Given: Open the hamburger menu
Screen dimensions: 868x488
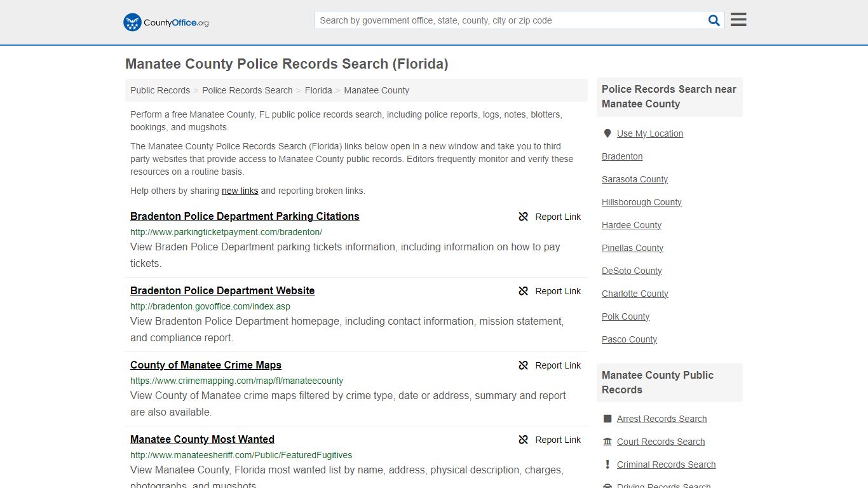Looking at the screenshot, I should click(x=738, y=20).
